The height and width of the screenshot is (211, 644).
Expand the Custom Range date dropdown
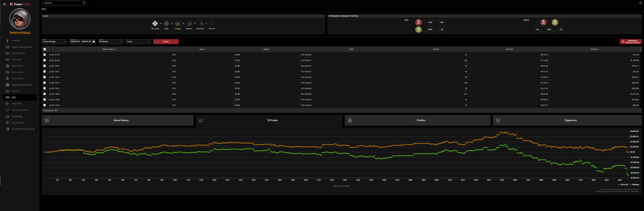pos(54,42)
